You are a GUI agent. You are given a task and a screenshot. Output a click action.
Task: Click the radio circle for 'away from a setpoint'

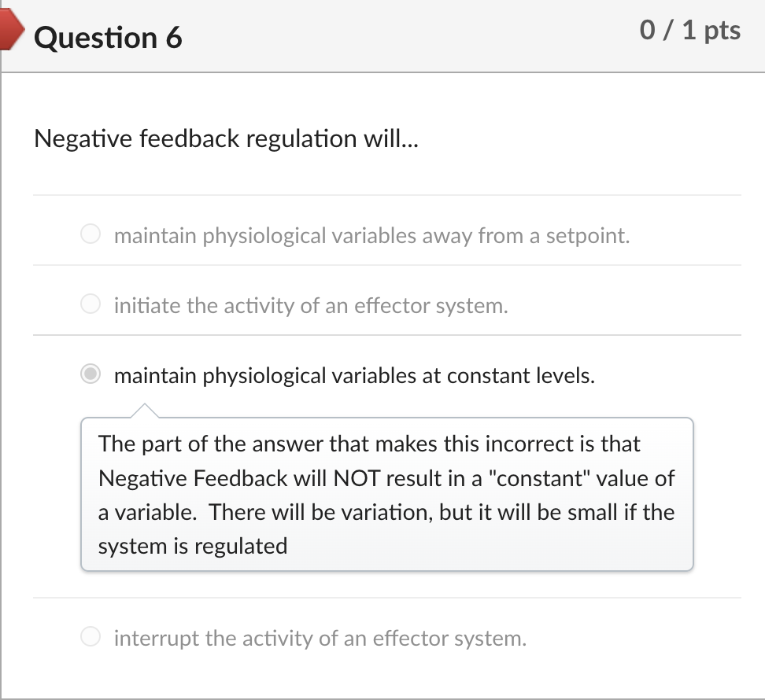(90, 234)
